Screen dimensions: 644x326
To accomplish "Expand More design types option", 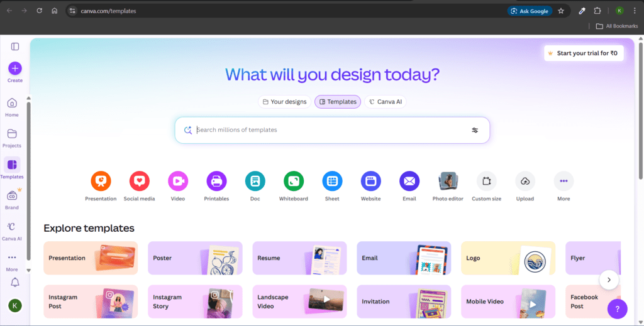I will [563, 181].
